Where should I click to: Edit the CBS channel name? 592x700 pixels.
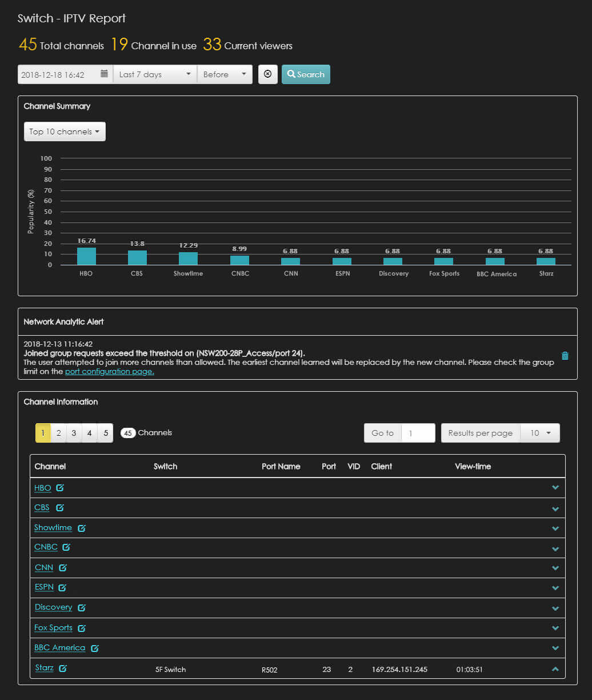tap(59, 508)
